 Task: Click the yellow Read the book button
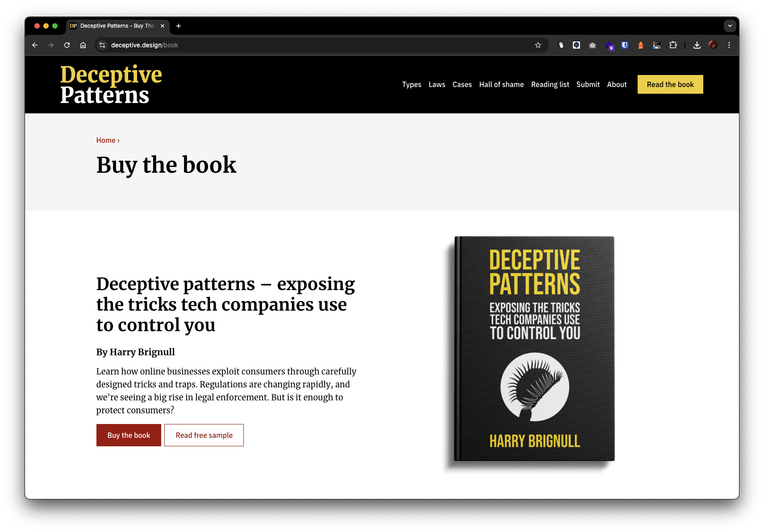(670, 84)
